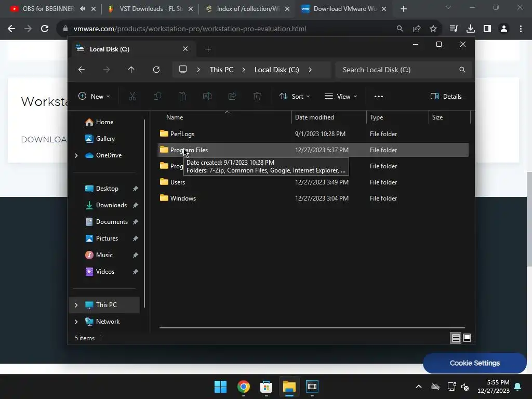Viewport: 532px width, 399px height.
Task: Open pinned Desktop folder in sidebar
Action: tap(107, 189)
